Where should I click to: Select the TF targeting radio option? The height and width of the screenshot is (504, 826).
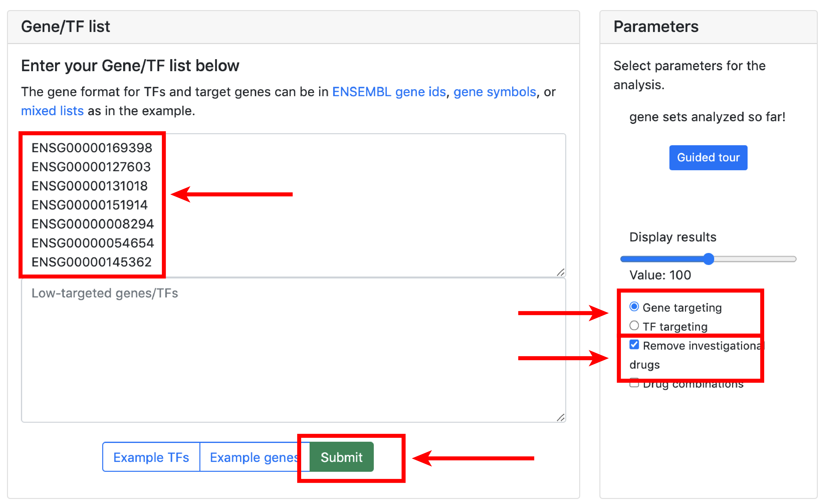pyautogui.click(x=634, y=325)
